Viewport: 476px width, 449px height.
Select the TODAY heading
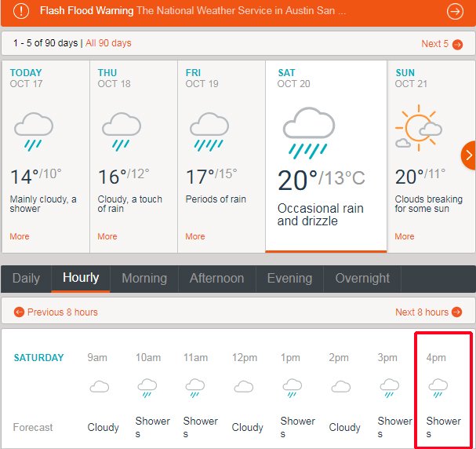[26, 72]
